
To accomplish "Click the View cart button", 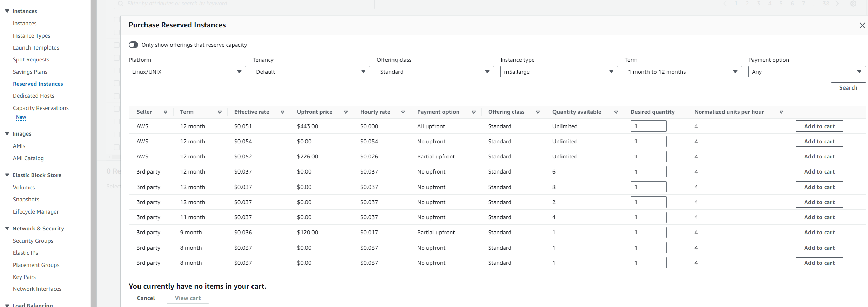I will (188, 298).
